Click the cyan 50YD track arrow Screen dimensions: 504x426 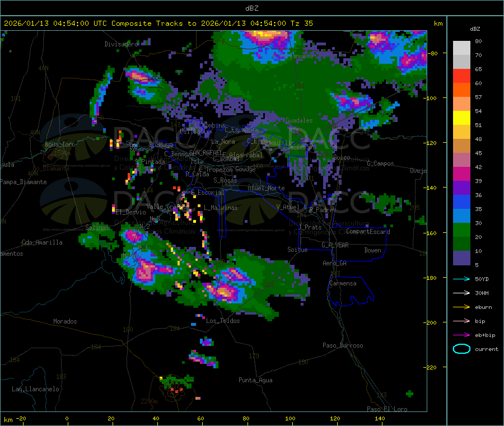[461, 279]
